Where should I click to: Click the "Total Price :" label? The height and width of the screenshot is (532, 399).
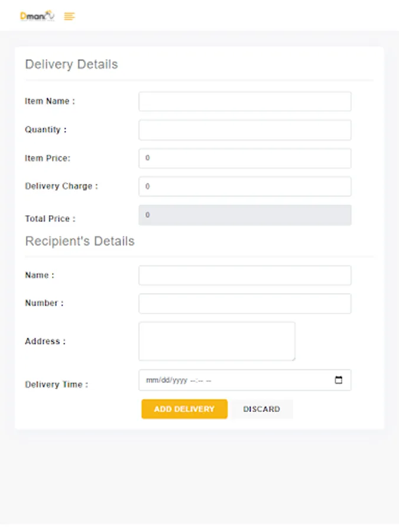pos(50,219)
